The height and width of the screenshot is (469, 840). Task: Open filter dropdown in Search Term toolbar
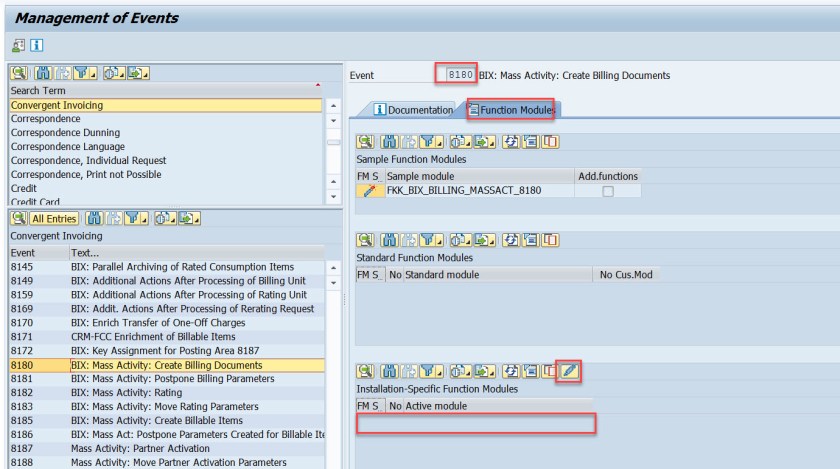point(85,73)
